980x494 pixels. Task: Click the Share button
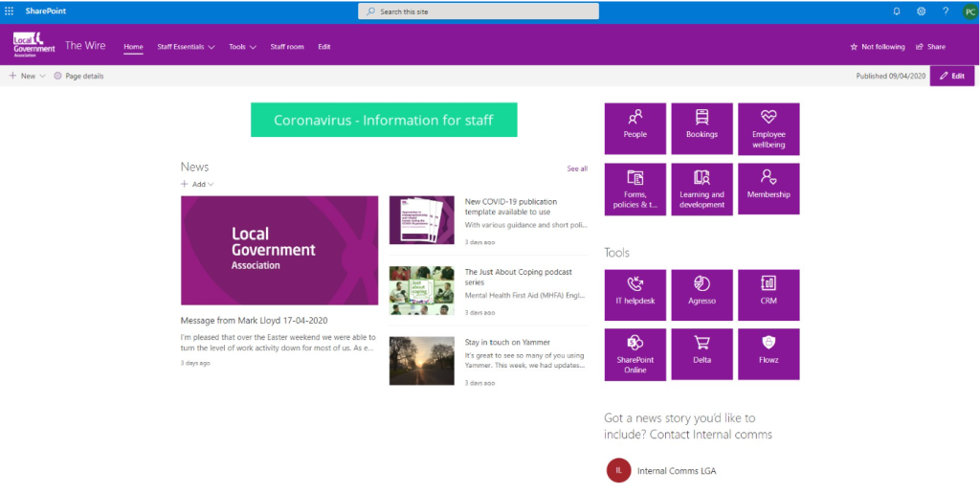pos(930,47)
